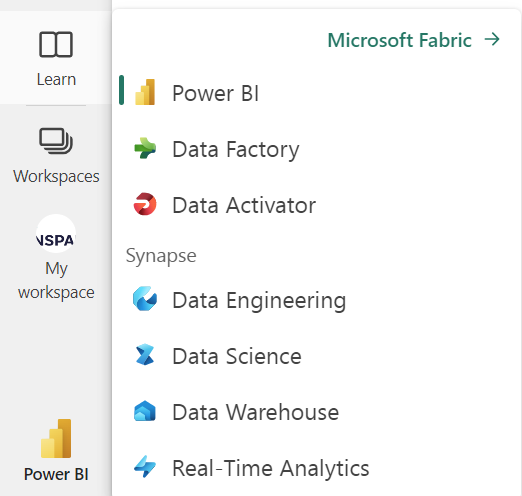Select the Data Activator red icon
Image resolution: width=522 pixels, height=496 pixels.
pyautogui.click(x=145, y=204)
